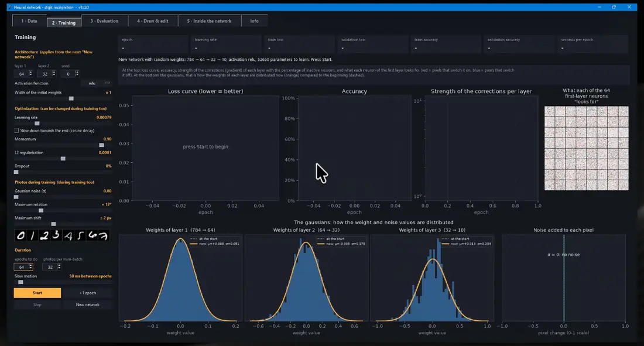Open the Activation function relu dropdown
Viewport: 644px width, 346px height.
click(x=98, y=83)
